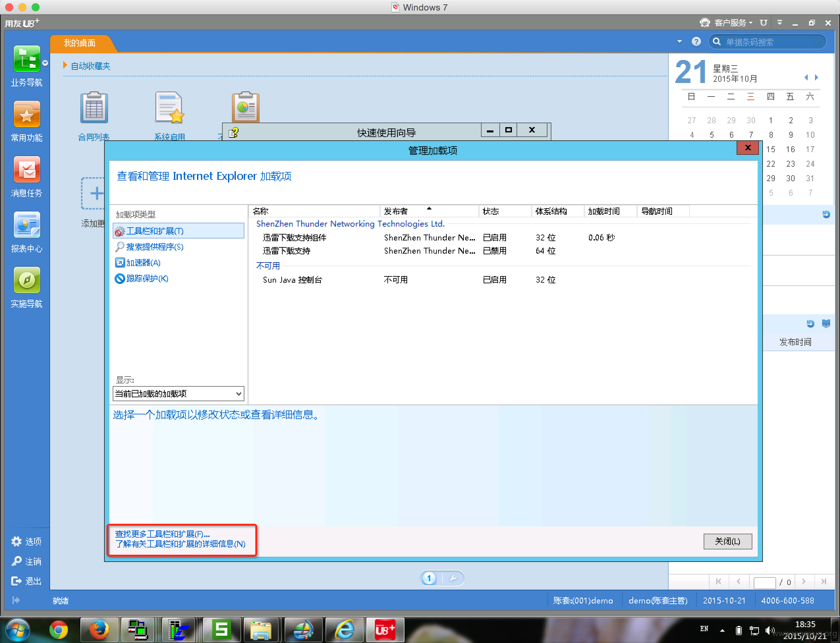Click the U icon in title bar
The height and width of the screenshot is (643, 840).
click(x=764, y=23)
